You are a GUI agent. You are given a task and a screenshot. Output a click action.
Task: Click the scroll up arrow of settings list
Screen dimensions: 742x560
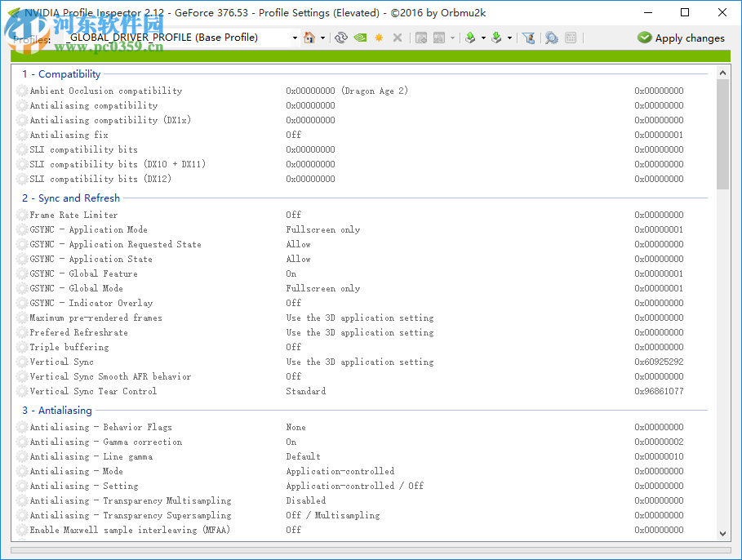tap(722, 73)
